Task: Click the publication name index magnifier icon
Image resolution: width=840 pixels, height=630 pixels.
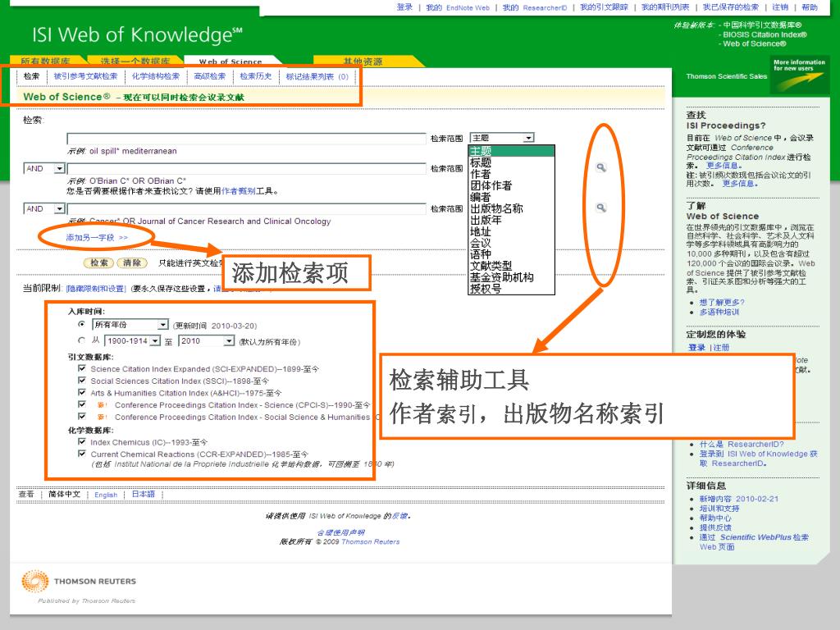Action: pos(601,208)
